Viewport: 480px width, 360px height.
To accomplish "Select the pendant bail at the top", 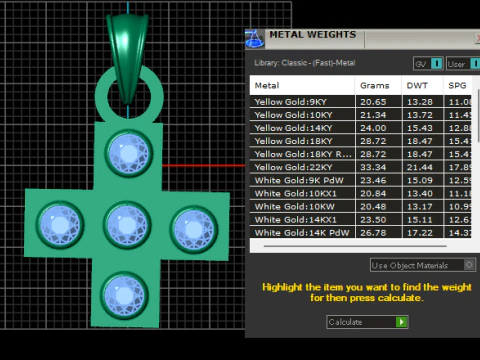I will [x=127, y=58].
